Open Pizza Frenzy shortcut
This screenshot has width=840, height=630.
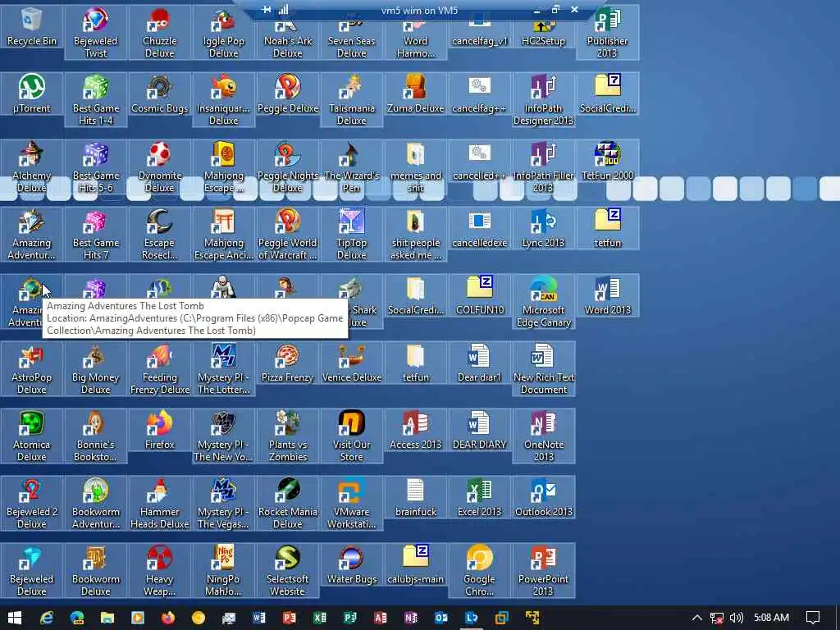tap(288, 363)
